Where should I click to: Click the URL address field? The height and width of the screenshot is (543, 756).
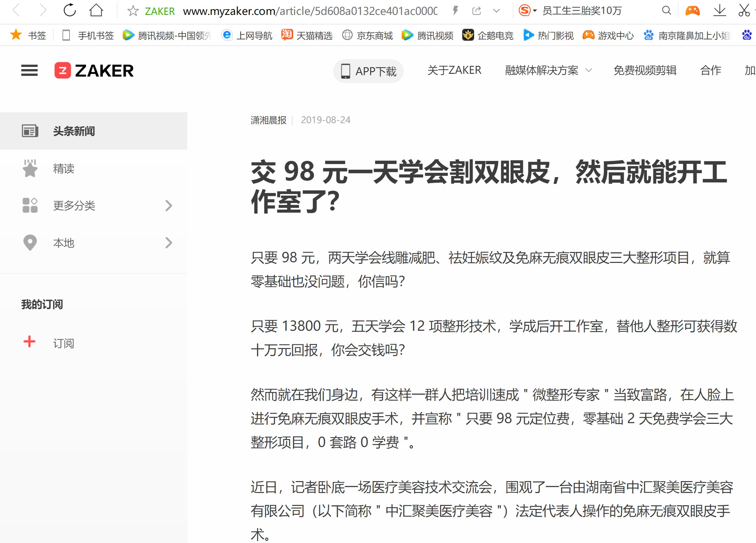pos(310,11)
